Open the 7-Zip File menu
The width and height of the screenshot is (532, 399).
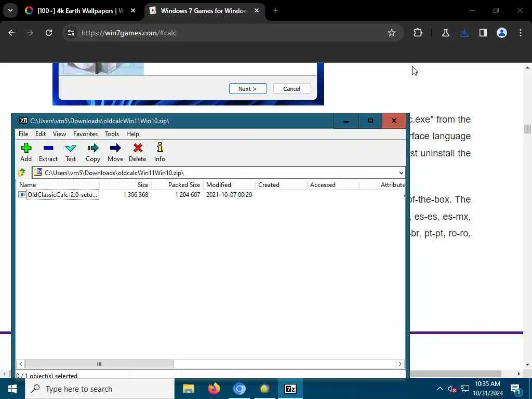tap(23, 134)
